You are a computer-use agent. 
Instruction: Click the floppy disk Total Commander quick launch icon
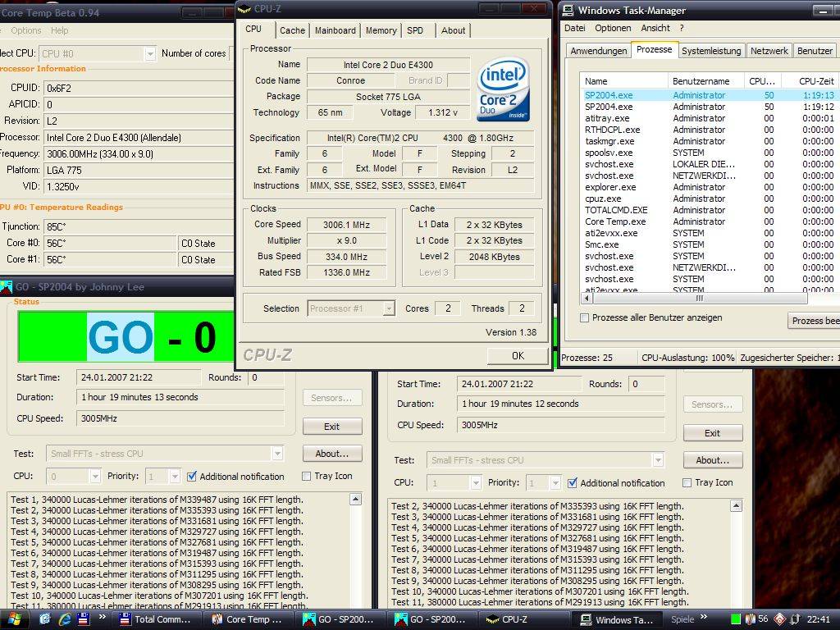[x=84, y=620]
